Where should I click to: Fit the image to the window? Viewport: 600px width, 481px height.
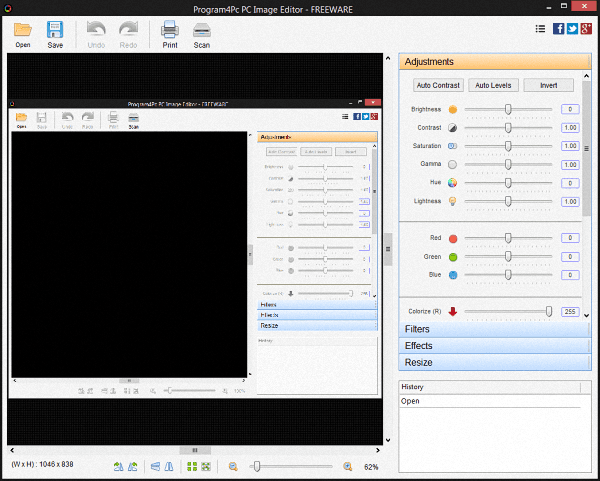pos(206,466)
